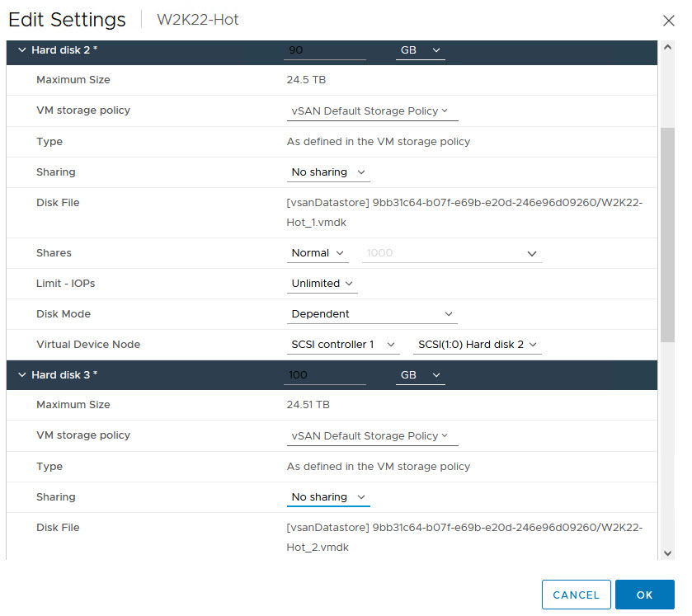Open Hard disk 2 size unit GB dropdown
Viewport: 692px width, 616px height.
point(420,50)
